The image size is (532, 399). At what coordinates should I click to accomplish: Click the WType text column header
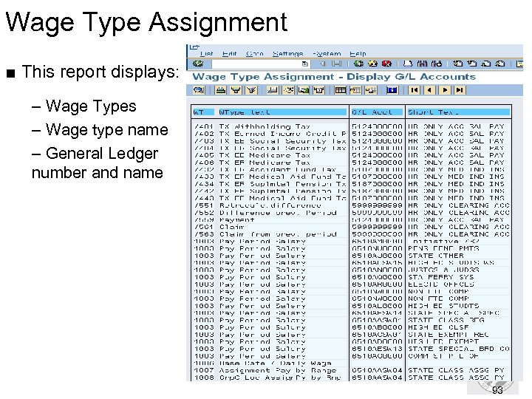[x=282, y=112]
